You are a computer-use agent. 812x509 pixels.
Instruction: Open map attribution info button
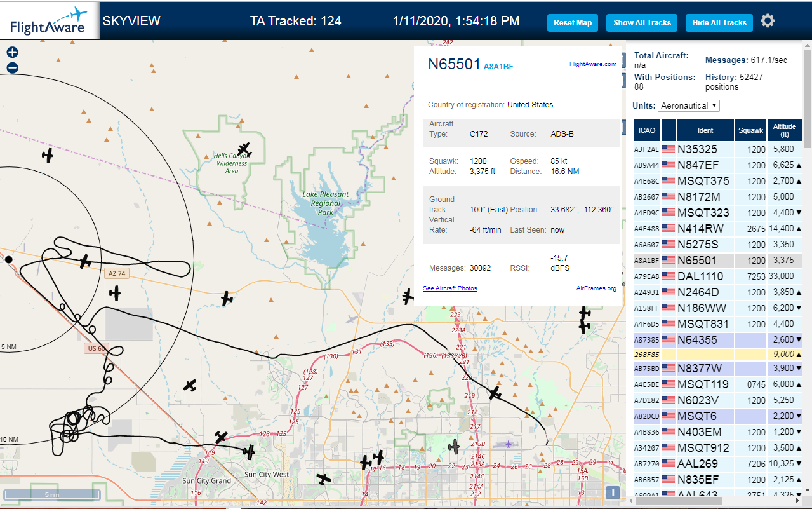[613, 492]
